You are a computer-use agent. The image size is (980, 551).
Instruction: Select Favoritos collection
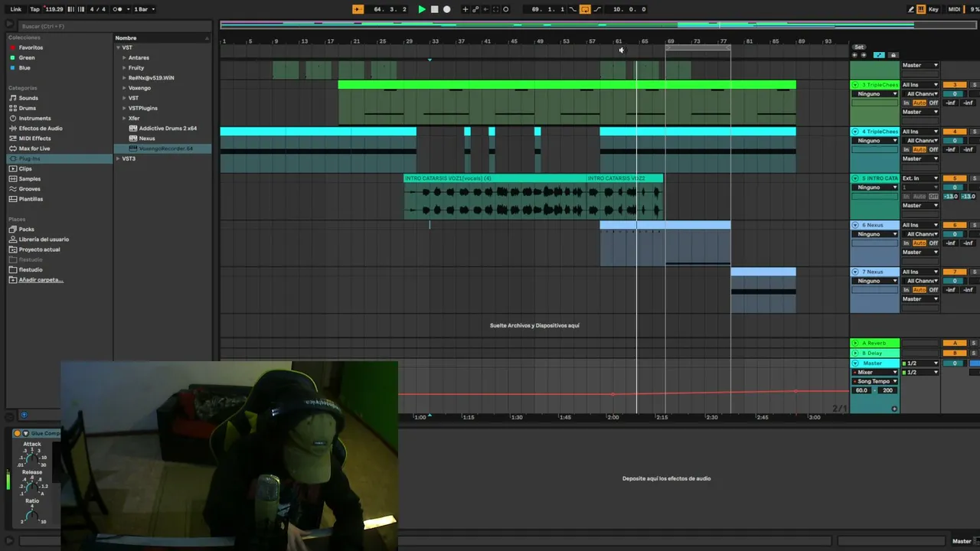(31, 47)
